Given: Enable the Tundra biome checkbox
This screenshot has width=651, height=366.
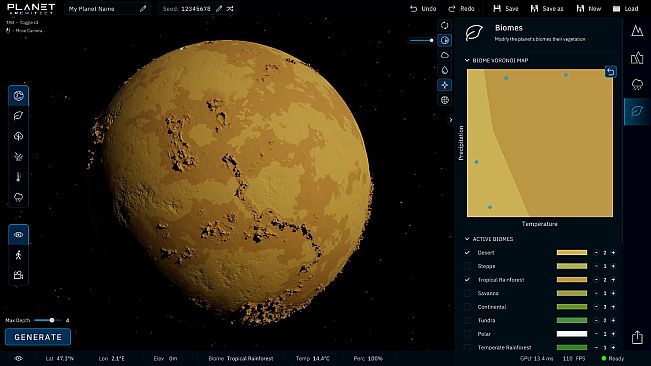Looking at the screenshot, I should [x=467, y=320].
